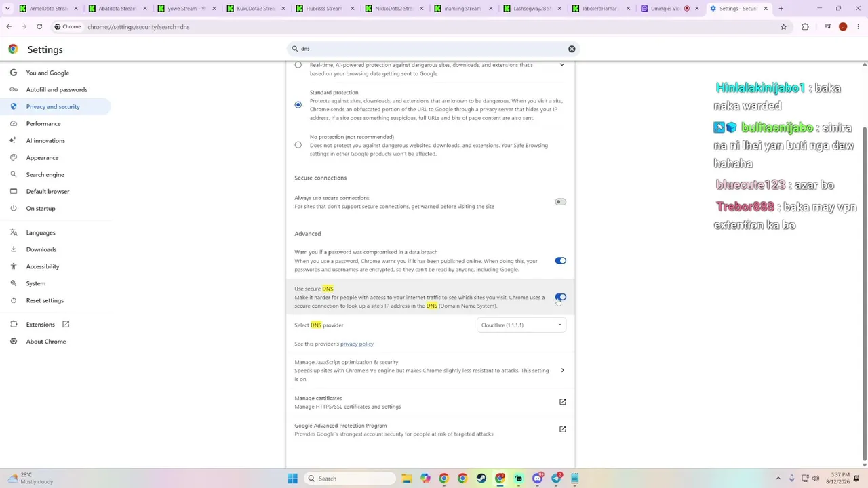Select No protection radio button
Image resolution: width=868 pixels, height=488 pixels.
click(x=298, y=145)
